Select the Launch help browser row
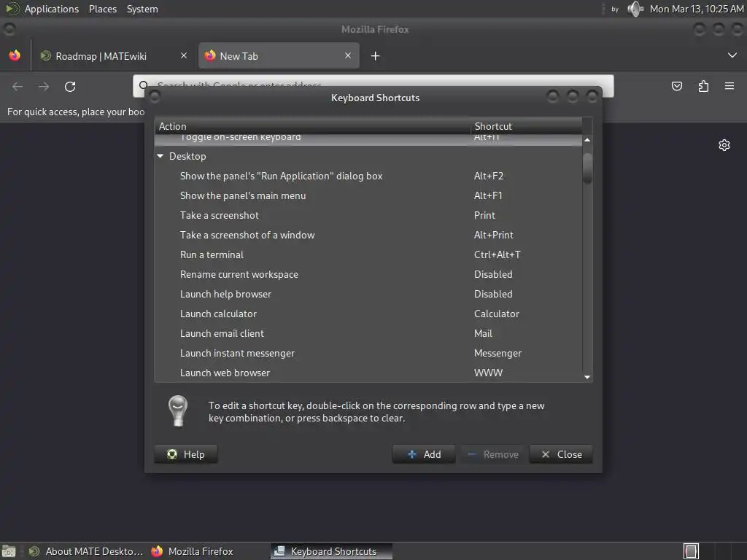Screen dimensions: 747x560 click(368, 295)
